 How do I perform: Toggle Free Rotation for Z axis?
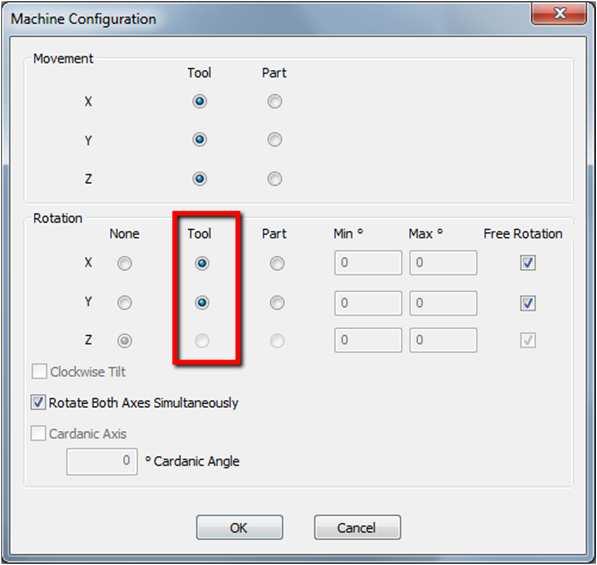click(528, 340)
